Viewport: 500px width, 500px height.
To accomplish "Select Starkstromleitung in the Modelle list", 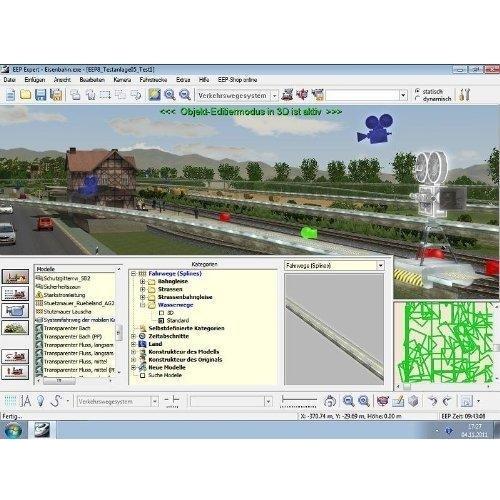I will coord(64,295).
